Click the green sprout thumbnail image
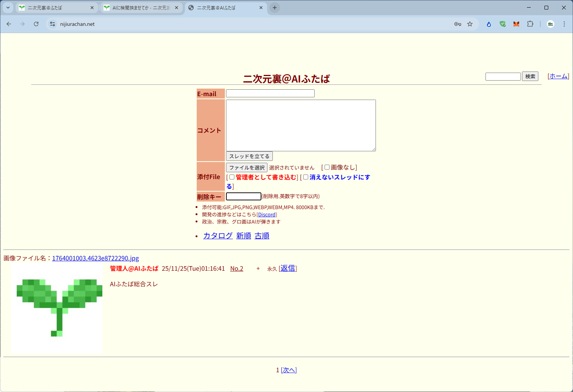The height and width of the screenshot is (392, 573). pos(57,309)
